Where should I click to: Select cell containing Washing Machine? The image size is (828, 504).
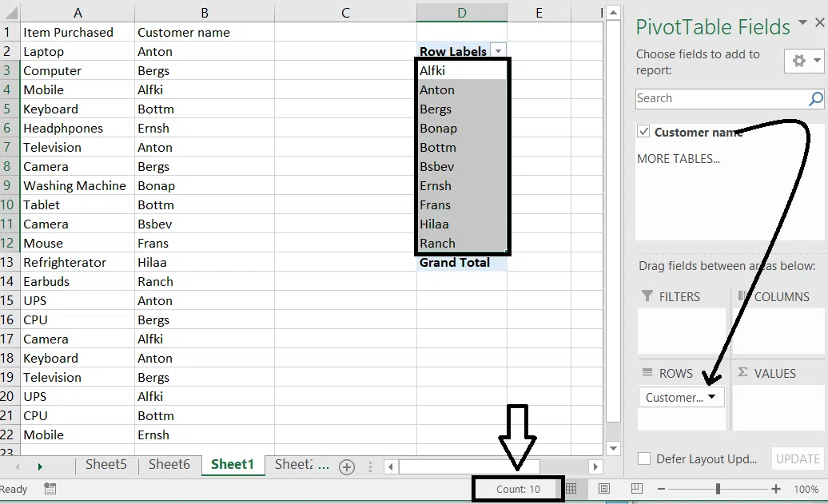click(x=78, y=186)
